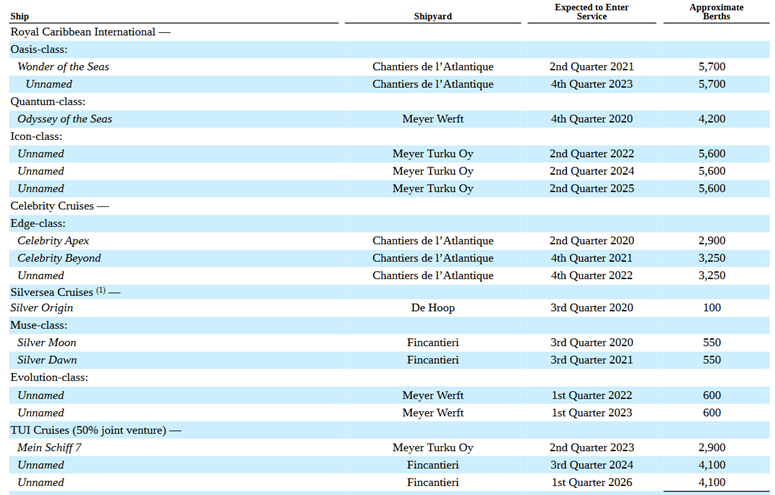Open the Silversea Cruises footnote (1) marker
Viewport: 775px width, 495px height.
coord(100,290)
